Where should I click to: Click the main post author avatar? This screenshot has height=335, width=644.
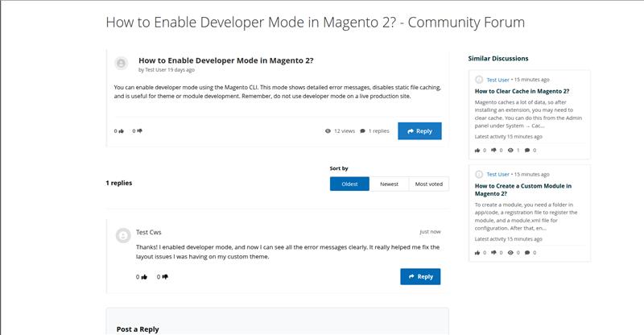tap(121, 64)
